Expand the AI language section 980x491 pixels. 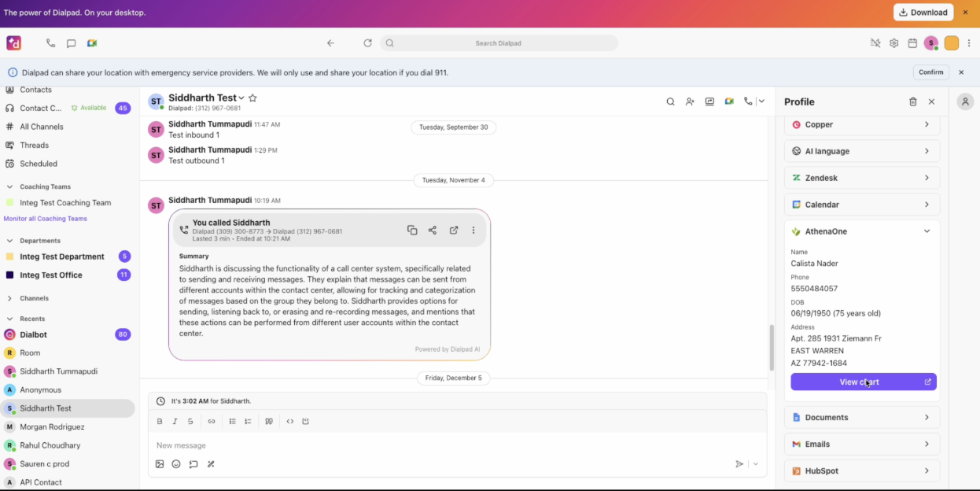click(862, 151)
